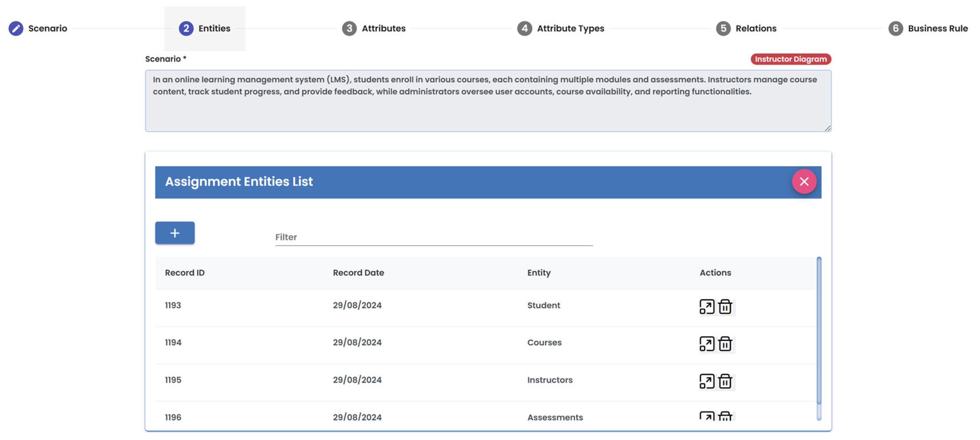Viewport: 980px width, 440px height.
Task: Select the Business Rule step
Action: pyautogui.click(x=928, y=28)
